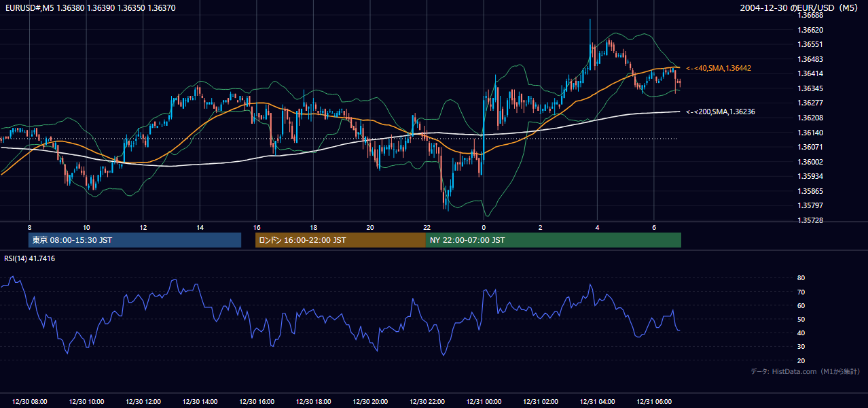Click price axis label 1.36483

tap(810, 59)
